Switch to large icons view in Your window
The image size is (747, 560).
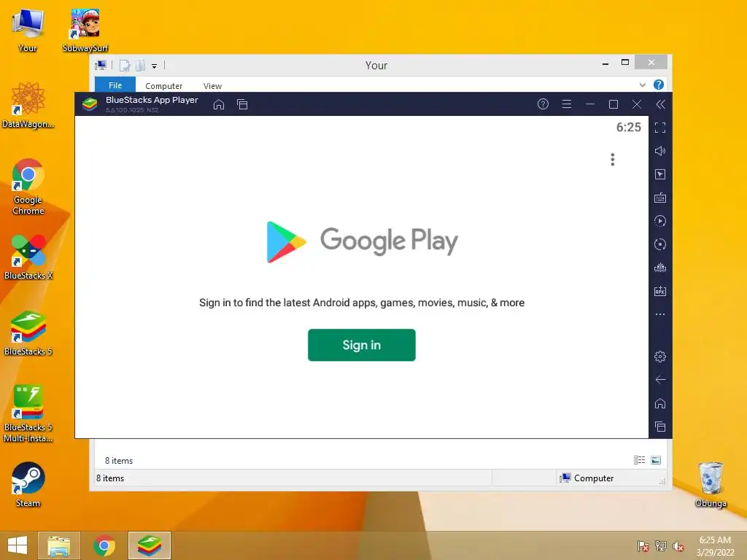tap(656, 460)
